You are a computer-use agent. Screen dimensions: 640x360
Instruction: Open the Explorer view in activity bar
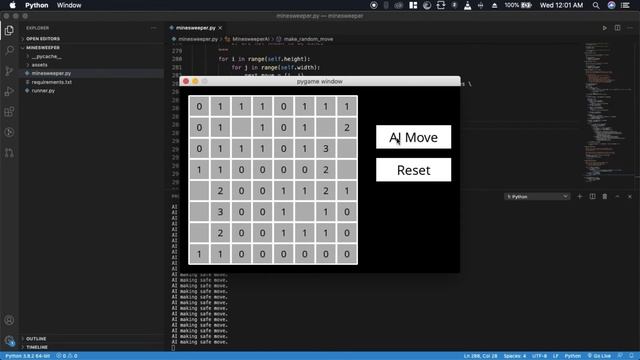point(9,30)
